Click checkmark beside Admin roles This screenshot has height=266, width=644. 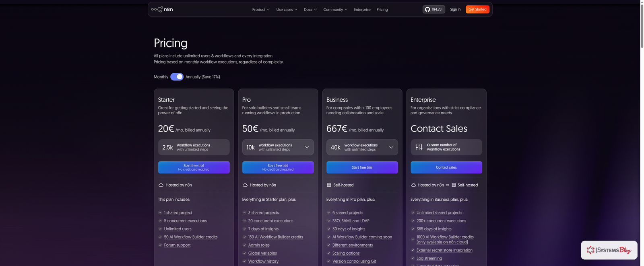244,245
